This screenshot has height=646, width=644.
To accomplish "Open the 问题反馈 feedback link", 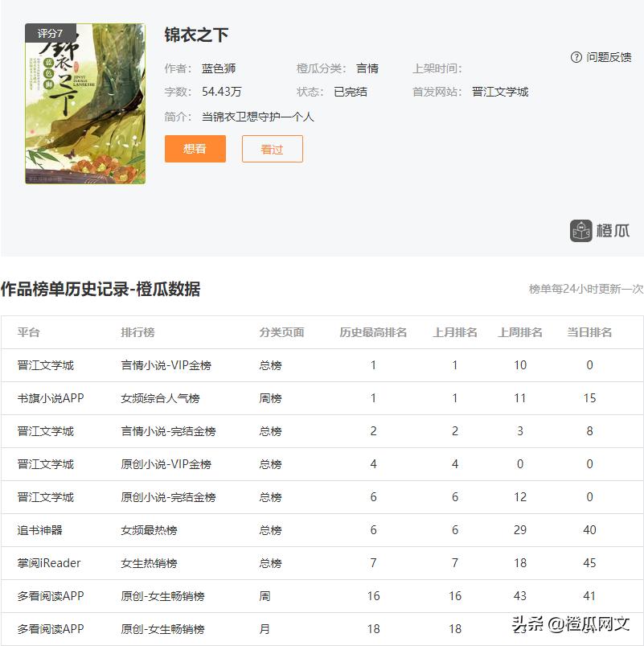I will (x=609, y=56).
